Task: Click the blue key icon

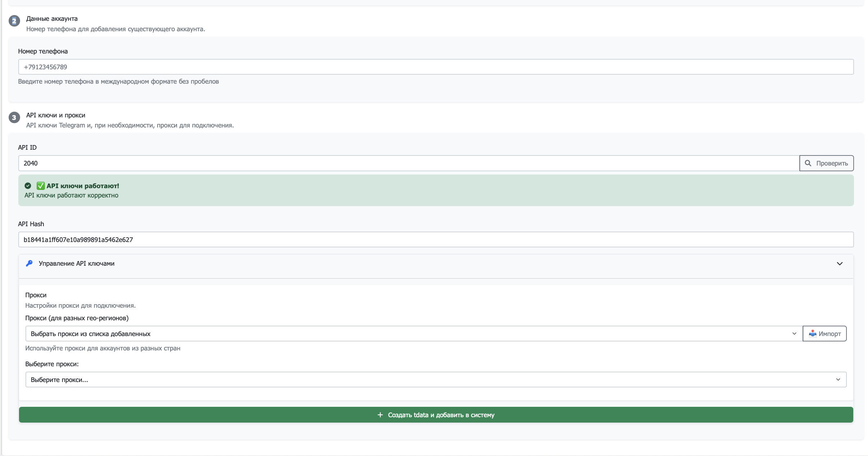Action: pyautogui.click(x=29, y=264)
